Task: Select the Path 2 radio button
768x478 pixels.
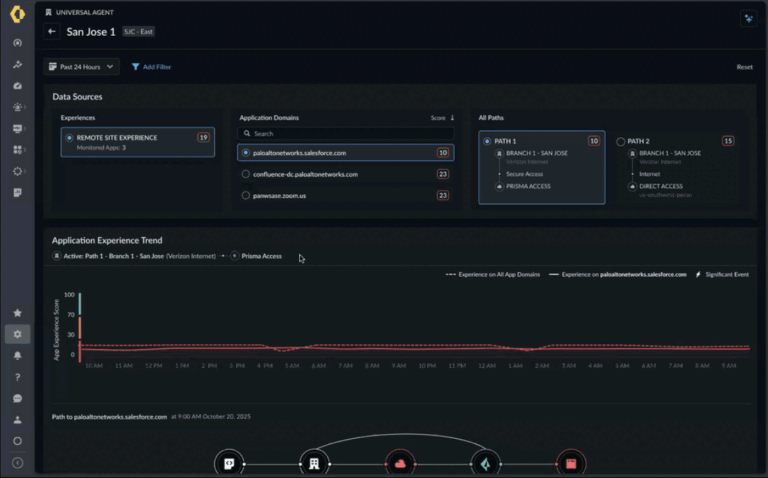Action: point(621,142)
